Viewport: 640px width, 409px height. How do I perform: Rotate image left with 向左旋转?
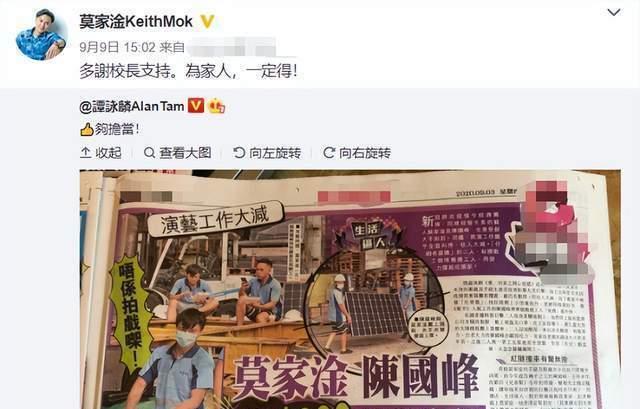267,153
